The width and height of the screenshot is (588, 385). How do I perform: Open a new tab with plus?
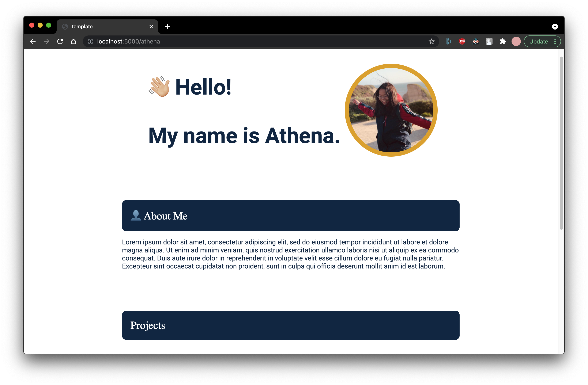tap(167, 26)
